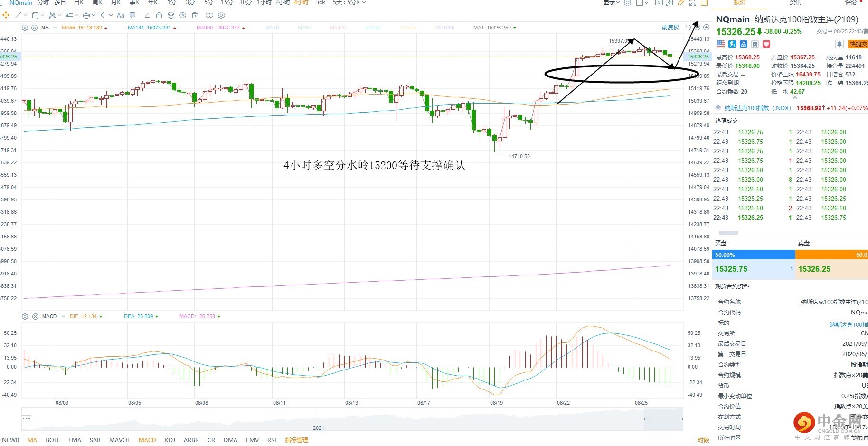Click the zoom-in plus circle on chart
The width and height of the screenshot is (868, 446).
(x=706, y=28)
